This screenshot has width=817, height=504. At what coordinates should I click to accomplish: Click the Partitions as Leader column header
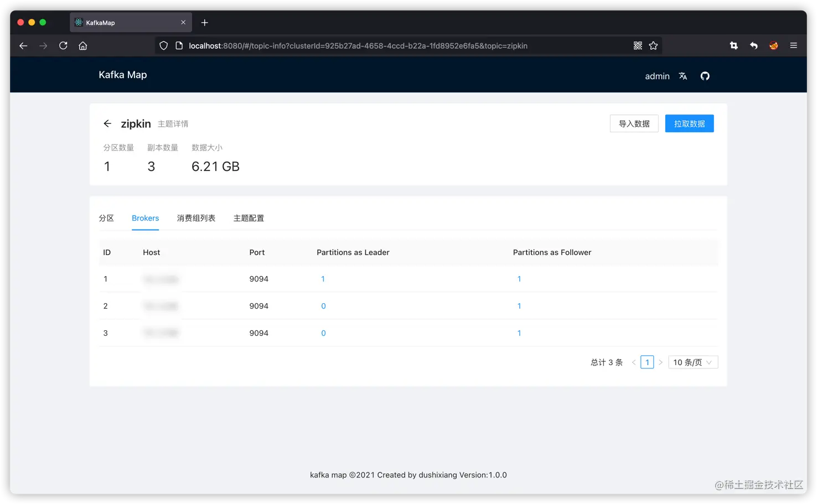[x=353, y=252]
